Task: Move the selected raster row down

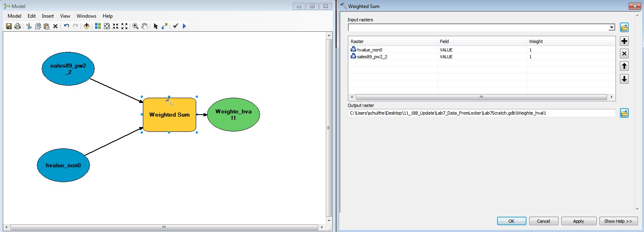Action: tap(624, 79)
